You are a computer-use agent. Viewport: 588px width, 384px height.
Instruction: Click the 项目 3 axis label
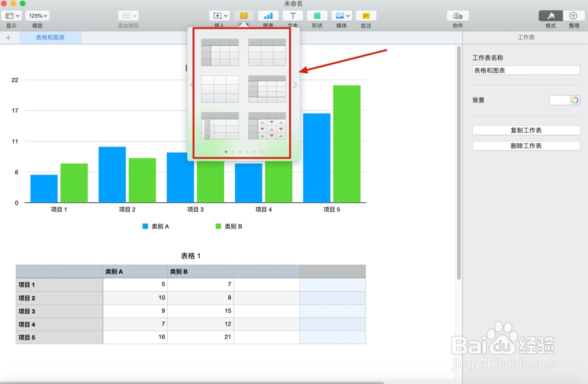(x=195, y=209)
